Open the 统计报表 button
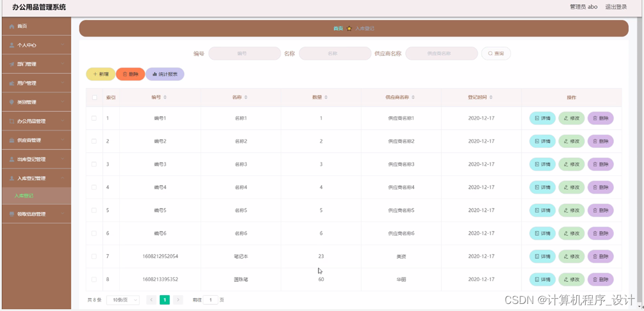644x311 pixels. pos(165,74)
